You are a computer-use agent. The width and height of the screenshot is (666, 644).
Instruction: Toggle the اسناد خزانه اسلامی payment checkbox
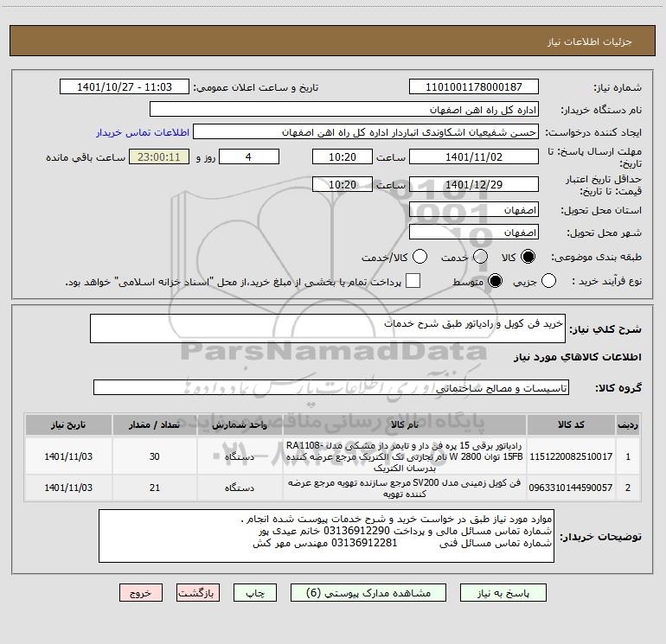pos(413,281)
